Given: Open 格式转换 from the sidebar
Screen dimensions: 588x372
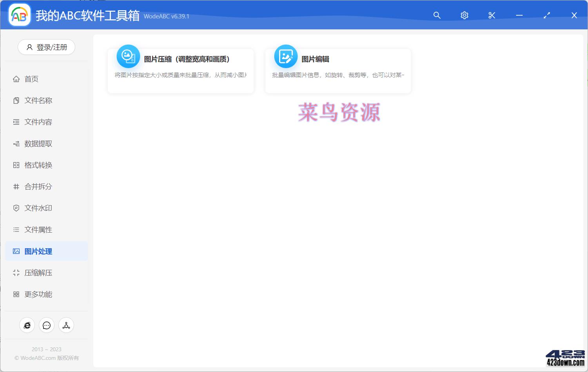Looking at the screenshot, I should pyautogui.click(x=38, y=165).
